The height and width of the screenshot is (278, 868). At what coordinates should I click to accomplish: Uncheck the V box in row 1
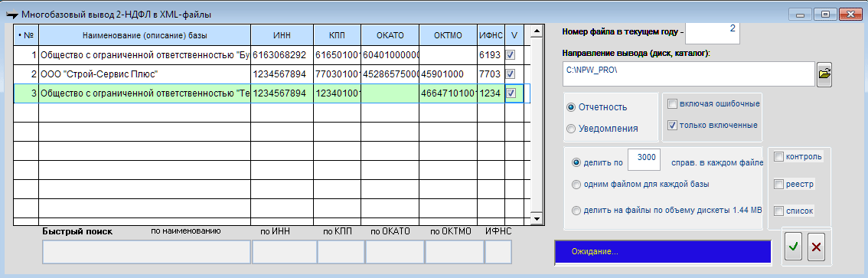[511, 55]
